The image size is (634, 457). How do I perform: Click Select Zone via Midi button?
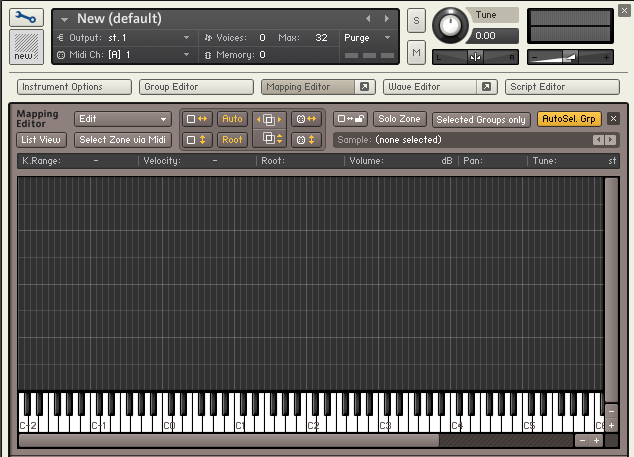coord(121,140)
